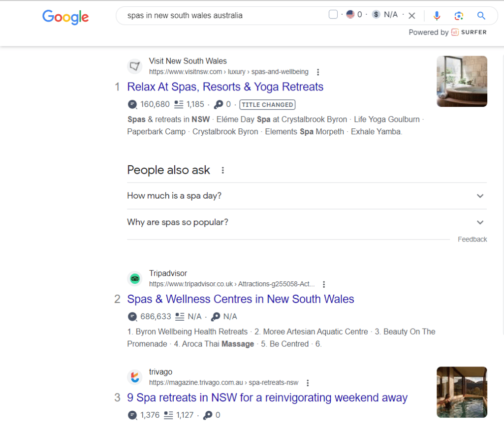Open more options for Tripadvisor result
The height and width of the screenshot is (427, 504).
pyautogui.click(x=324, y=284)
